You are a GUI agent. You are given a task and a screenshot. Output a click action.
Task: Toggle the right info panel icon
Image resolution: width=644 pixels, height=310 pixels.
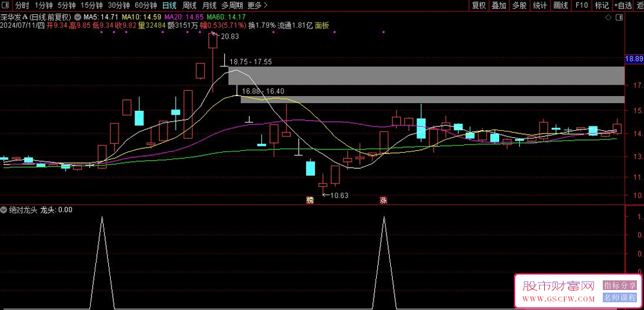click(x=620, y=17)
